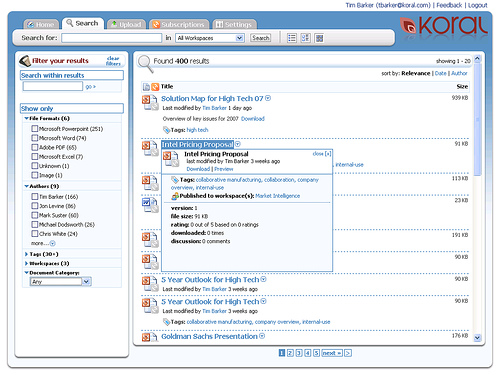Viewport: 500px width, 375px height.
Task: Open info arrow next to Intel Pricing Proposal title
Action: pos(238,144)
